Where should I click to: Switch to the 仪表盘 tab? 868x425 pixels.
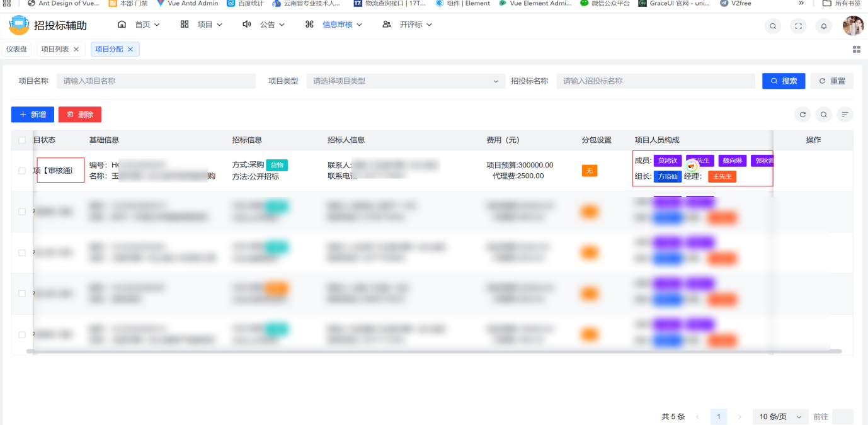[16, 48]
